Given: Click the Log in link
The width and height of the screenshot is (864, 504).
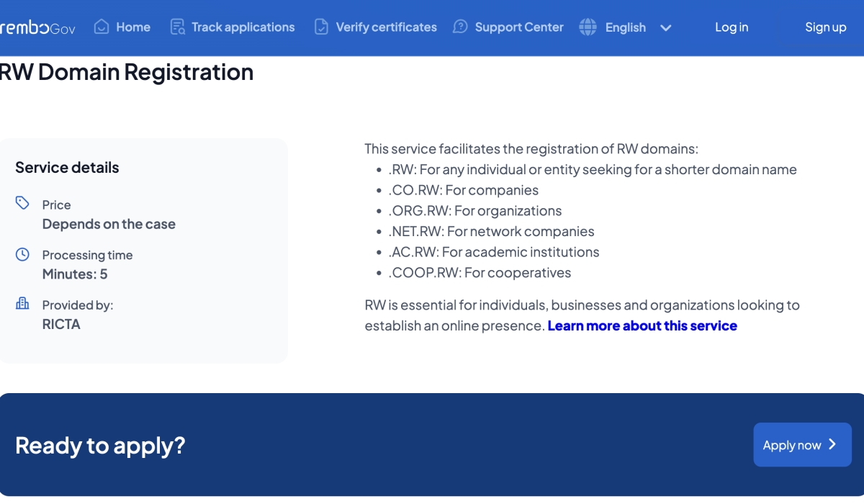Looking at the screenshot, I should [x=732, y=27].
